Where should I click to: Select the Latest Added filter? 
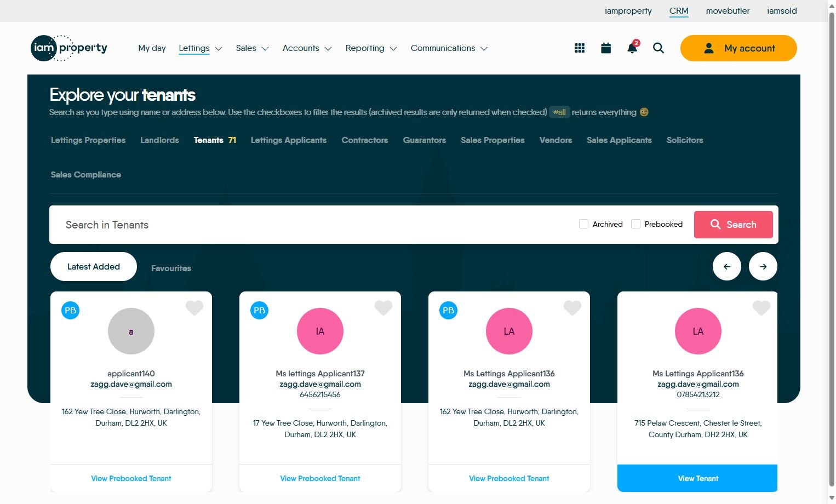[x=94, y=267]
